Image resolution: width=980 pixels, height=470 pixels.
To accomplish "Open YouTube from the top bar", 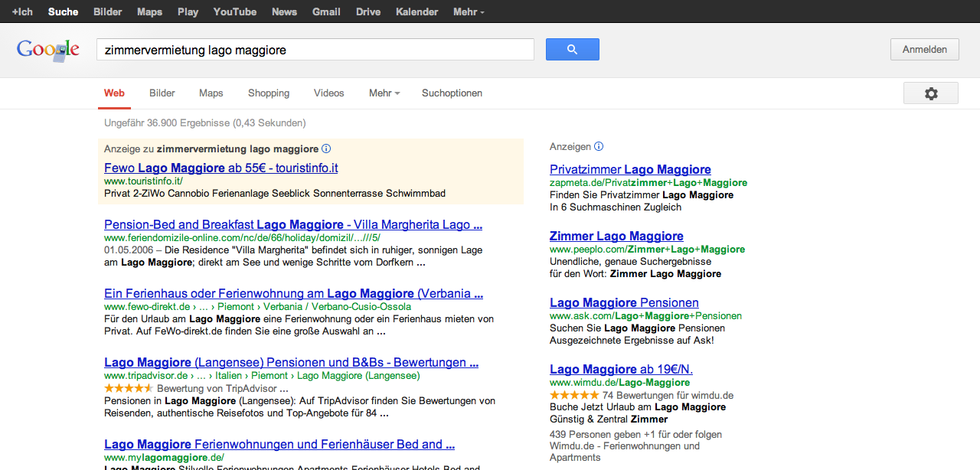I will [x=235, y=11].
